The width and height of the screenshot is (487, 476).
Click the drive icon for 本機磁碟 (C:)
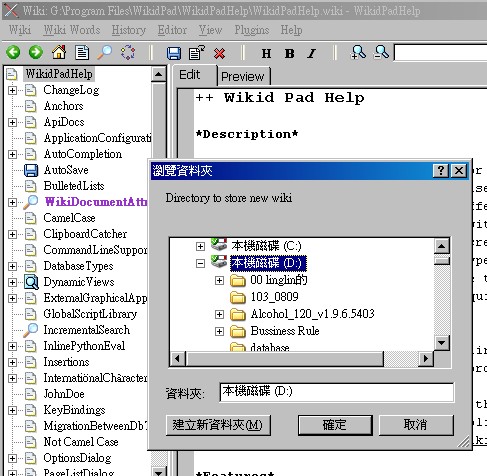[219, 245]
